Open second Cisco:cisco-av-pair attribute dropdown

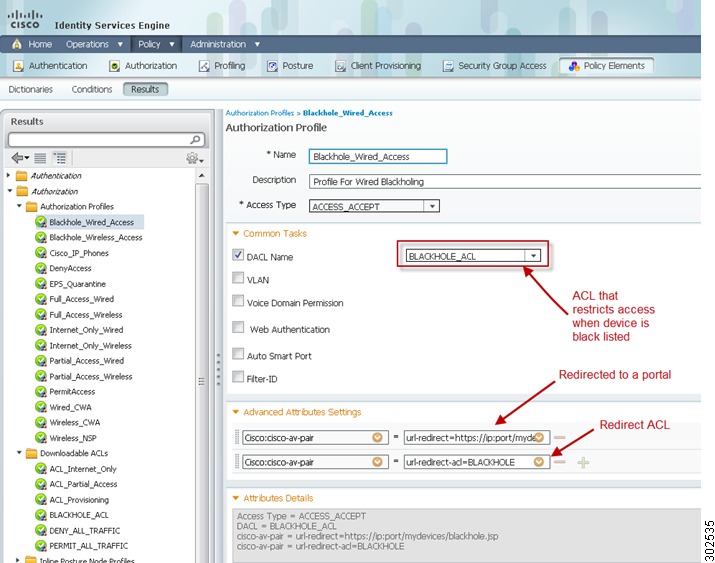[x=377, y=462]
